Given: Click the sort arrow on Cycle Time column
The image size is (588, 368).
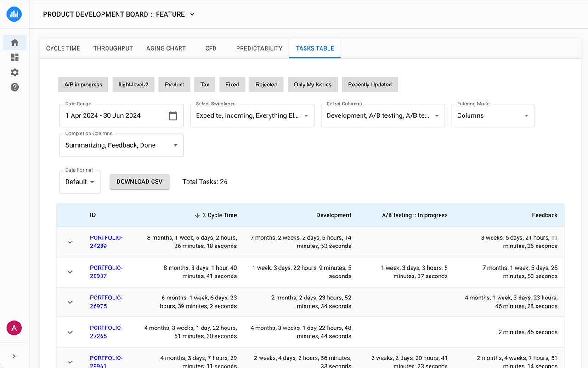Looking at the screenshot, I should (198, 215).
